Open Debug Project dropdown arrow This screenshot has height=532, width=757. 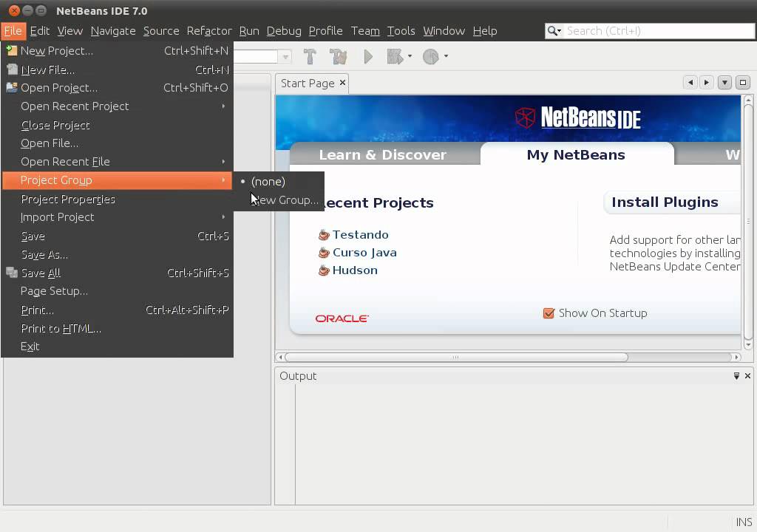coord(410,56)
